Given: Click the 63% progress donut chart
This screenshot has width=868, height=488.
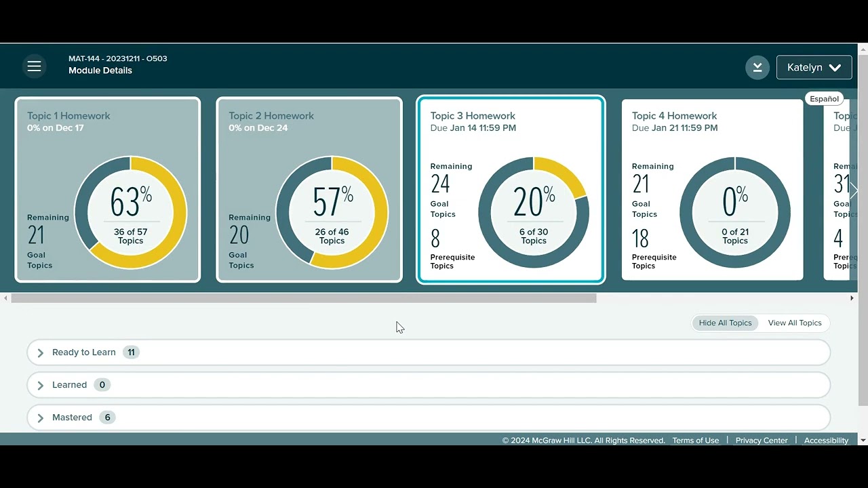Looking at the screenshot, I should [130, 212].
